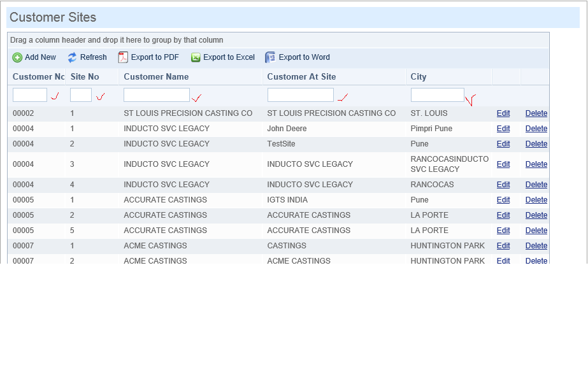Sort by City column header

pyautogui.click(x=419, y=77)
